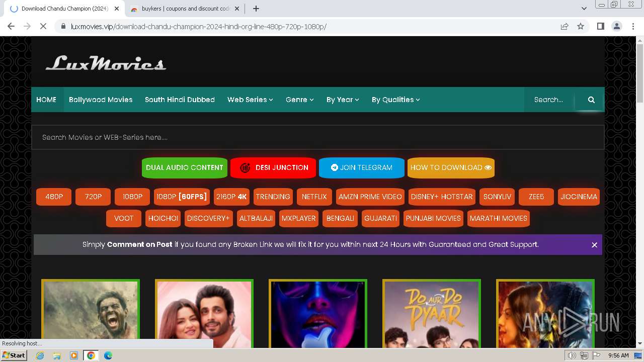Open the DISCOVERY+ category
644x362 pixels.
tap(208, 218)
